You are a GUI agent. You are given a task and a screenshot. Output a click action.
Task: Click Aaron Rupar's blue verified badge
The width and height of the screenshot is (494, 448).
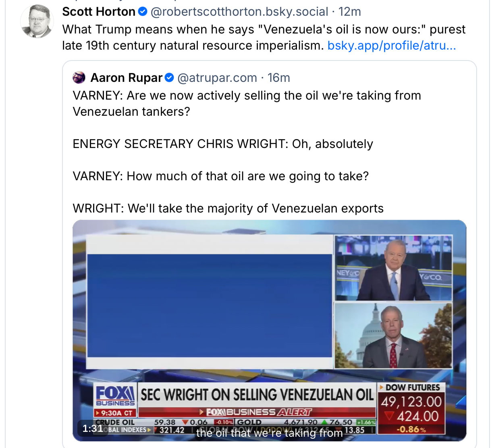169,77
